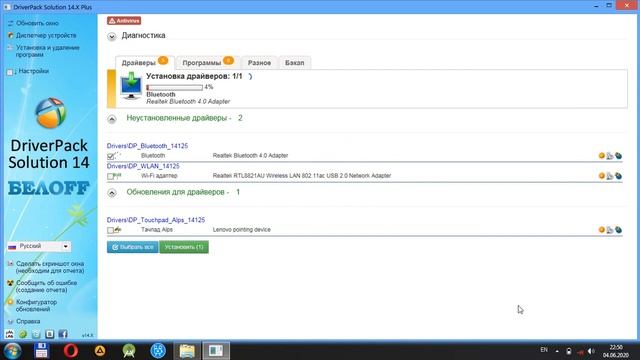Uncheck the Bluetooth driver checkbox
640x360 pixels.
point(111,156)
